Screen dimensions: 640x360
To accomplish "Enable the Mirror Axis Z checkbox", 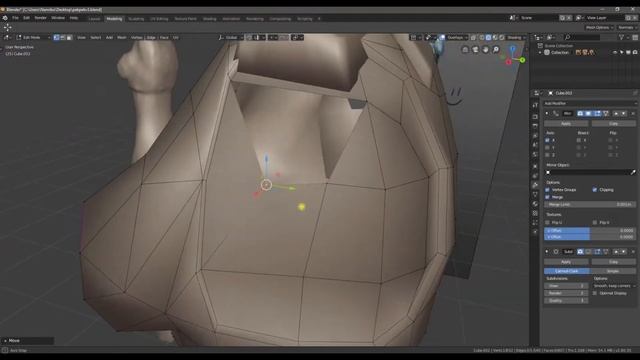I will coord(547,155).
